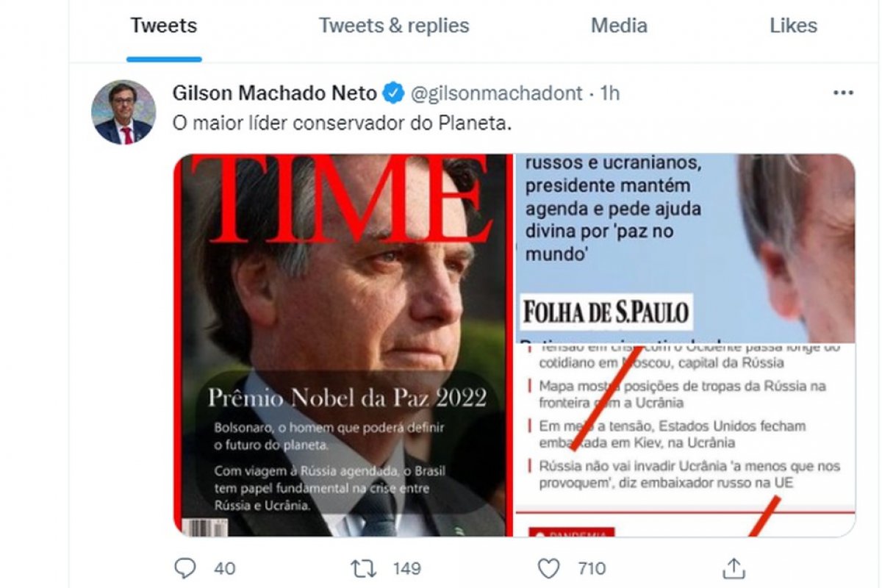The image size is (882, 588).
Task: Click the name Gilson Machado Neto
Action: [276, 92]
